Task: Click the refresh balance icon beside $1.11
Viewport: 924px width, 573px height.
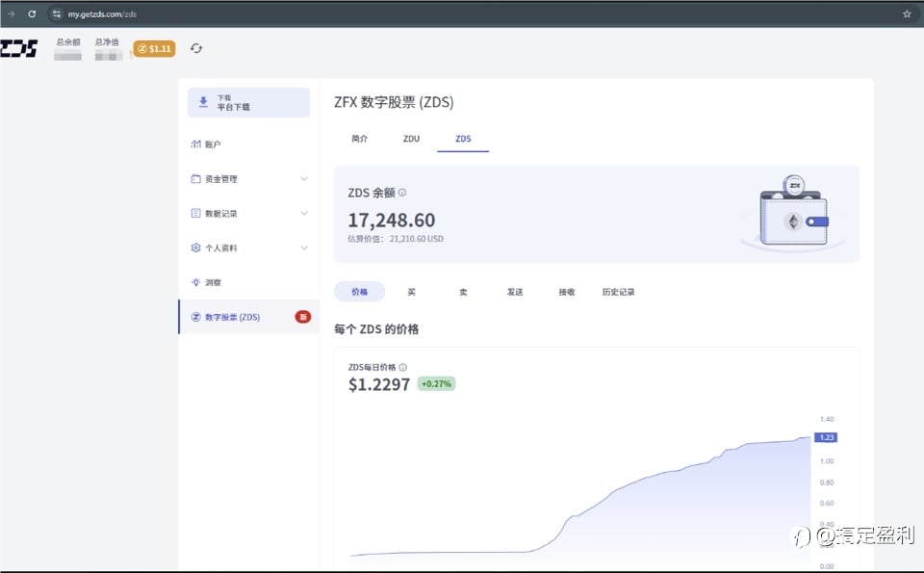Action: 196,48
